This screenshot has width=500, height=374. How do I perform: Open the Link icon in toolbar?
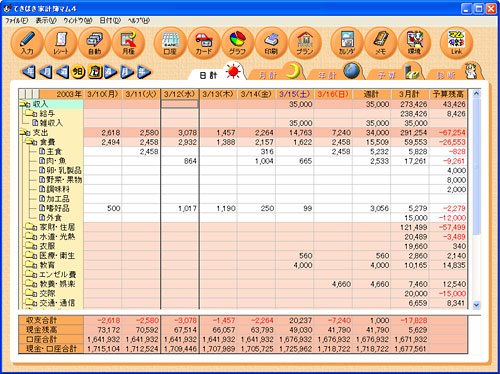pyautogui.click(x=456, y=43)
